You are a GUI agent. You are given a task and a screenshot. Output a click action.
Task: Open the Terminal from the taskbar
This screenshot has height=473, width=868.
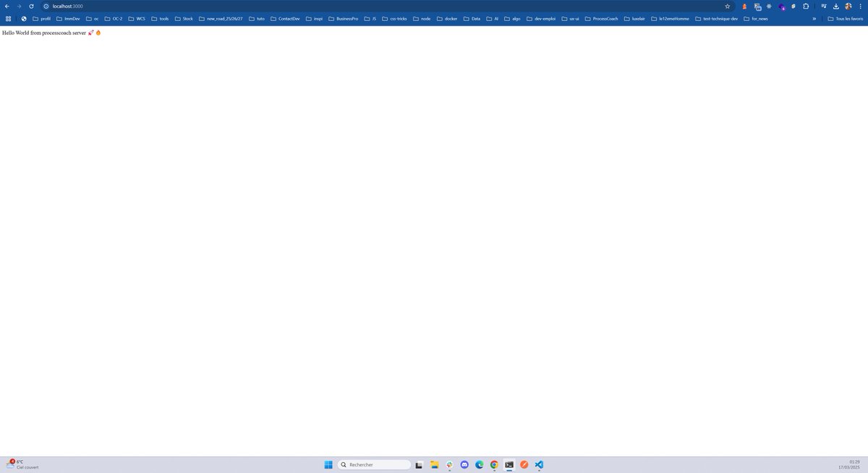click(x=509, y=464)
